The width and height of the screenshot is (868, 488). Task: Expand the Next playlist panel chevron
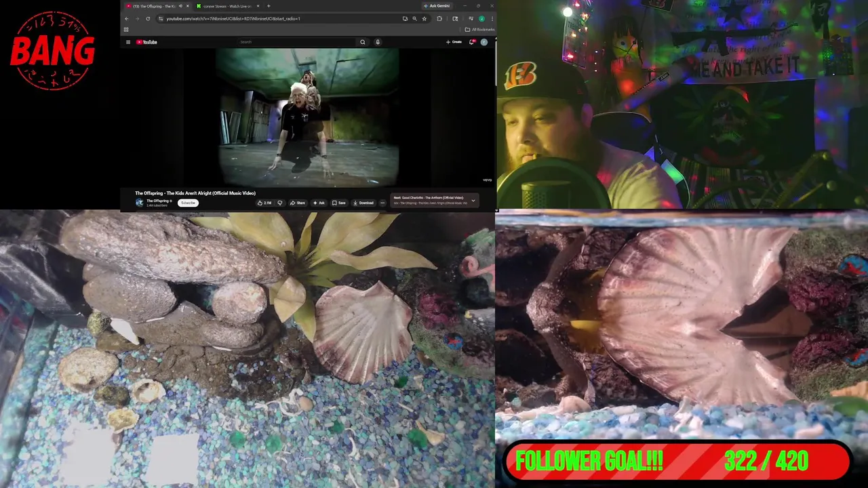point(473,201)
